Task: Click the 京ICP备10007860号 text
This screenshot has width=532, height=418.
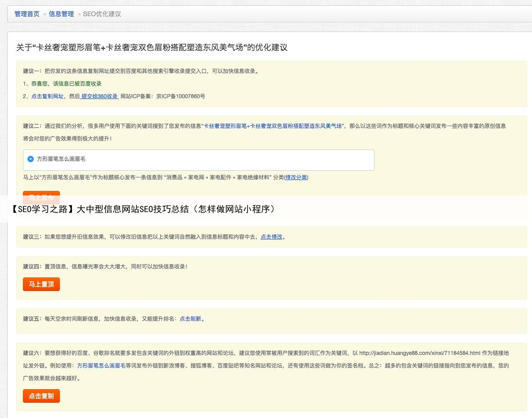Action: (x=180, y=96)
